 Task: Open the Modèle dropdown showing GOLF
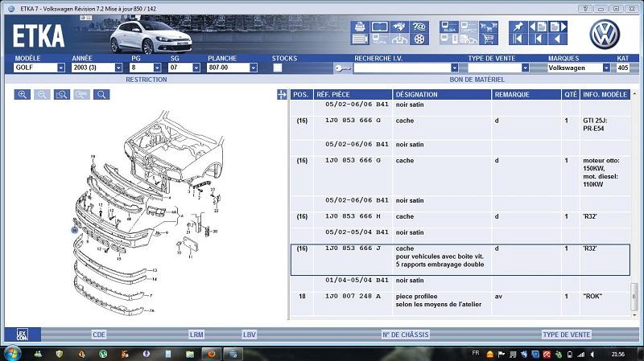[x=61, y=68]
